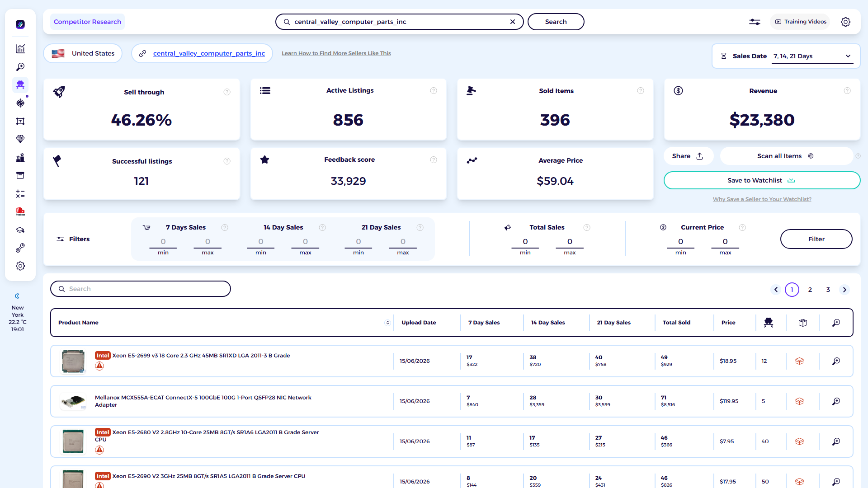The height and width of the screenshot is (488, 868).
Task: Open Training Videos
Action: click(x=800, y=22)
